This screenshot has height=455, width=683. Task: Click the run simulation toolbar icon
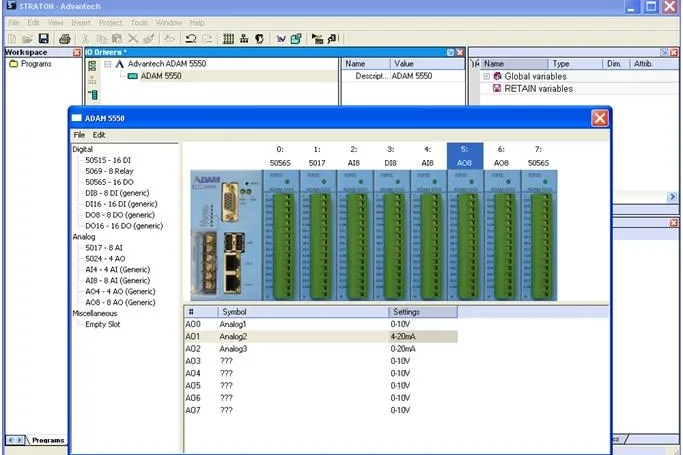318,39
